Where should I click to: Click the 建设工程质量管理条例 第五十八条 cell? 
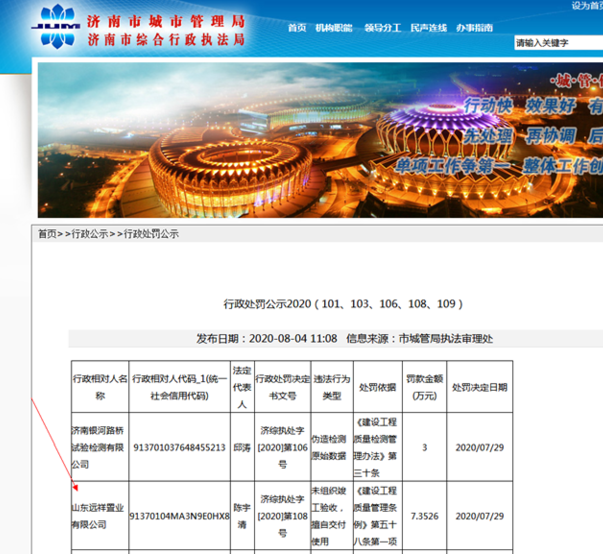[x=378, y=516]
